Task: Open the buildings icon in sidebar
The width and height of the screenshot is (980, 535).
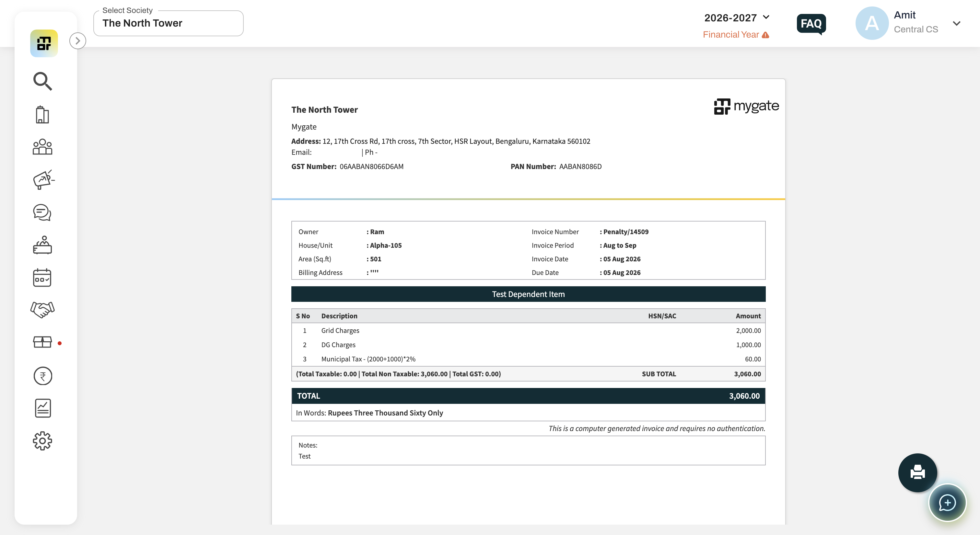Action: coord(42,114)
